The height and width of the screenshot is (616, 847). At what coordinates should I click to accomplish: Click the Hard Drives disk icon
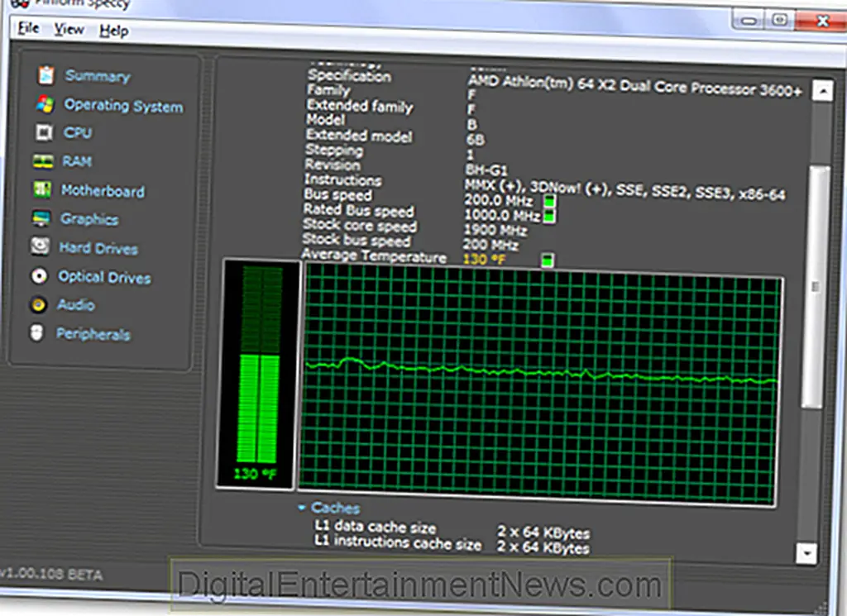(x=40, y=246)
